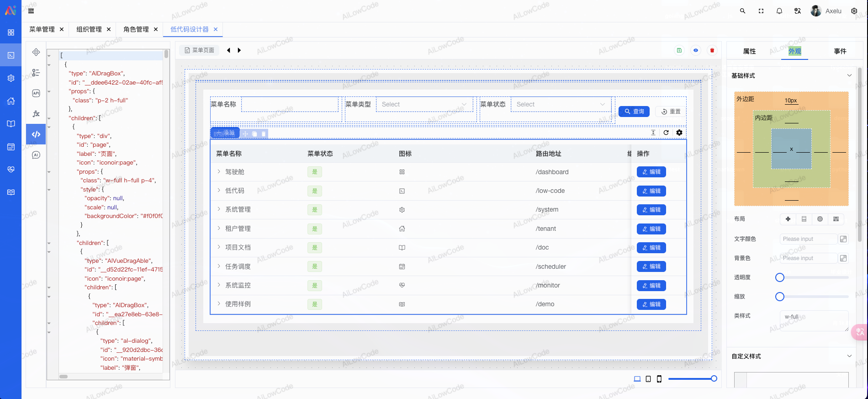Expand the 系统管理 table row
The width and height of the screenshot is (868, 399).
click(x=219, y=209)
